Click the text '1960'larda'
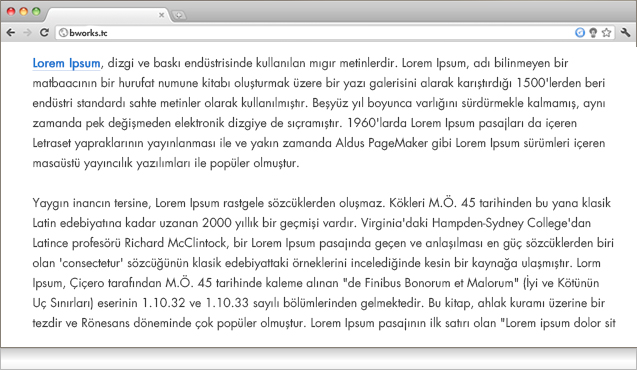 [x=377, y=123]
